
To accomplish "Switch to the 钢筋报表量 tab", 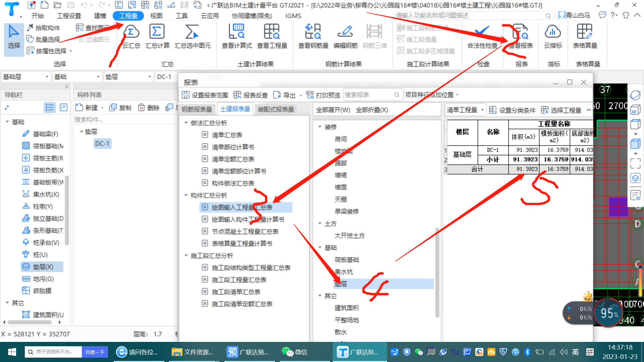I will 197,109.
